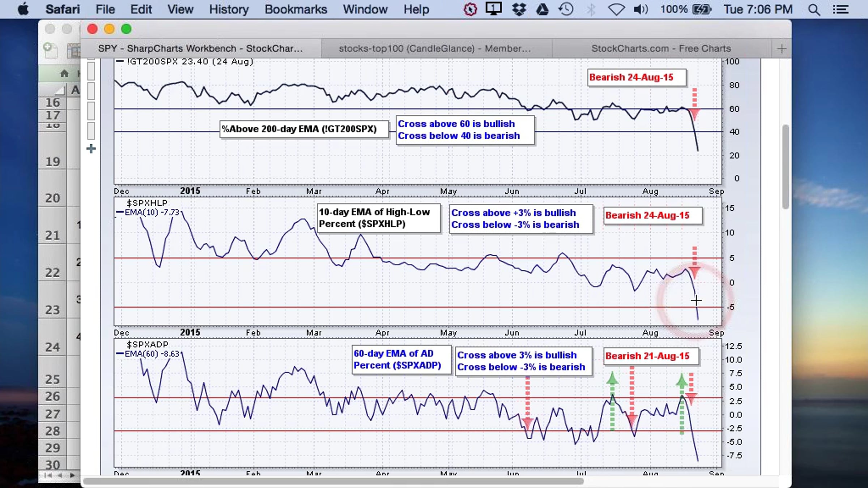Click "10-day EMA of High-Low" label
The image size is (868, 488).
[374, 212]
